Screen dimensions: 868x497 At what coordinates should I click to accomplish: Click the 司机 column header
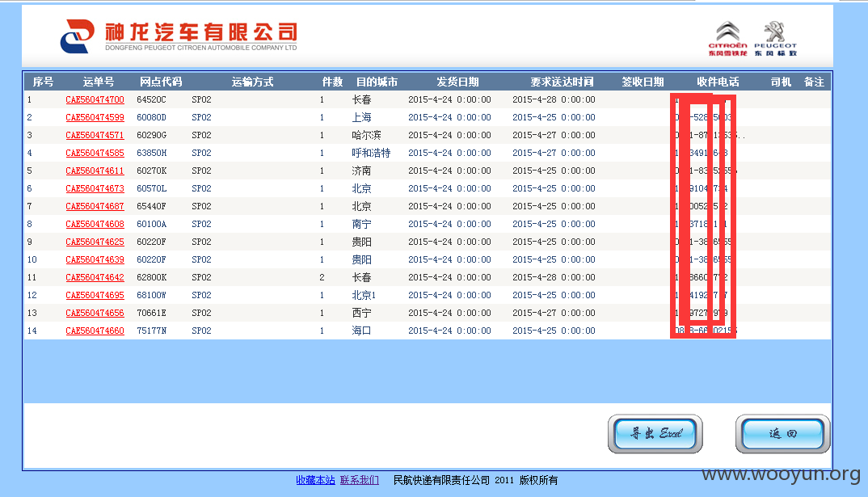781,82
